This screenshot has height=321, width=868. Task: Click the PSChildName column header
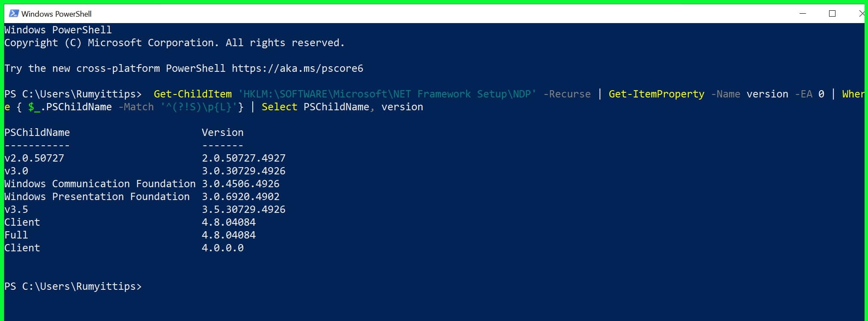tap(37, 133)
